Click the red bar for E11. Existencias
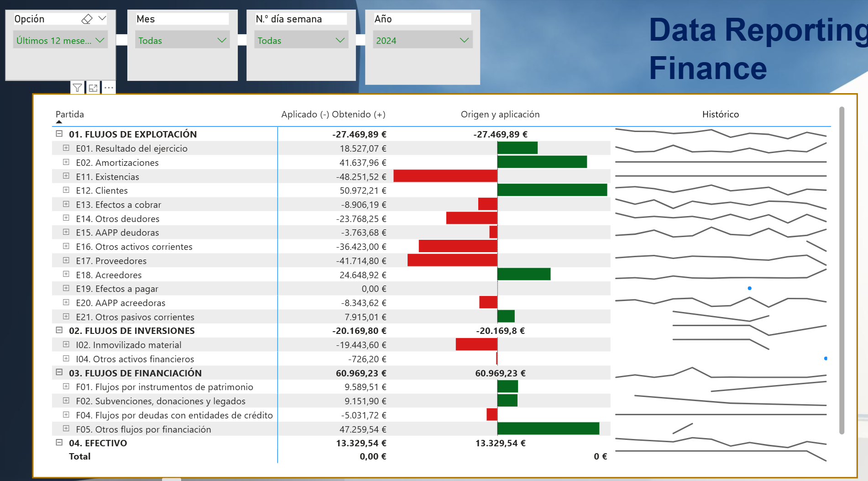Screen dimensions: 868x481 click(445, 176)
